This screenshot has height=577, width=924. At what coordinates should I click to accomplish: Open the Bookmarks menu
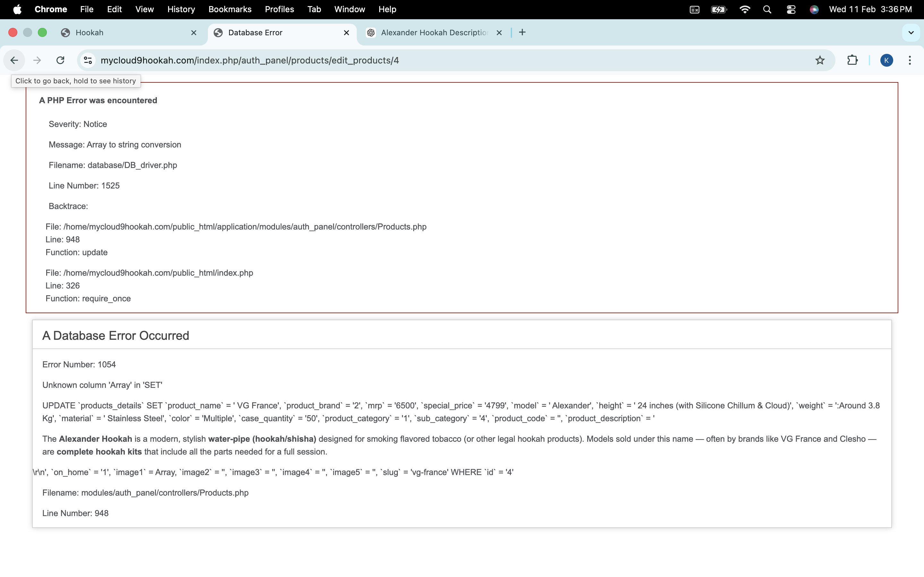pyautogui.click(x=230, y=9)
